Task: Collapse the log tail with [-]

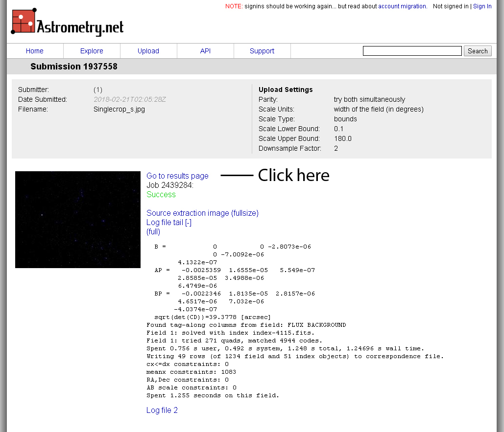Action: click(x=188, y=223)
